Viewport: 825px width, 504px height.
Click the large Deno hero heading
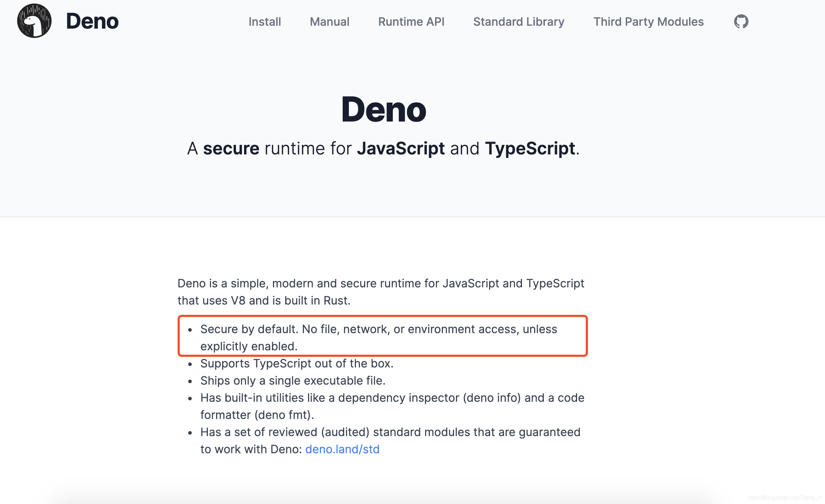click(384, 110)
